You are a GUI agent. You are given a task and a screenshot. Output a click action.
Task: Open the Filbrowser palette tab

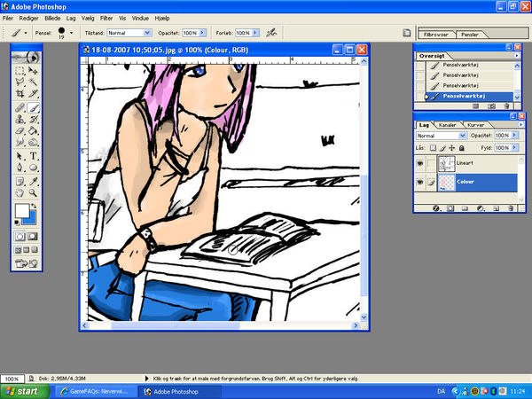tap(436, 35)
